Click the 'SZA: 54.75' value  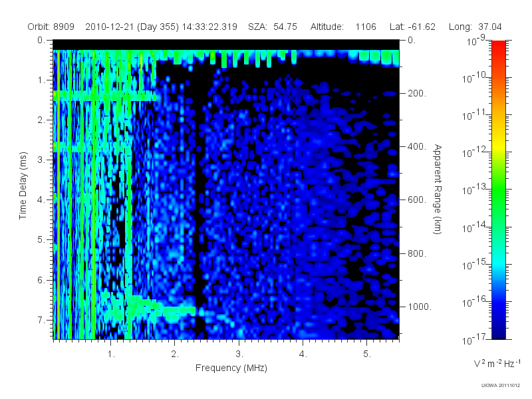[x=273, y=27]
